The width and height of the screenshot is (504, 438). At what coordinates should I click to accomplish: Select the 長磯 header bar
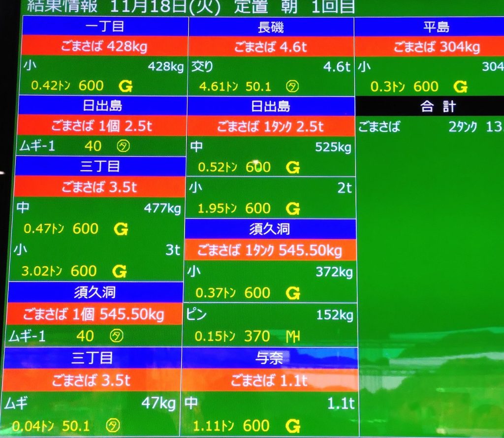[271, 27]
